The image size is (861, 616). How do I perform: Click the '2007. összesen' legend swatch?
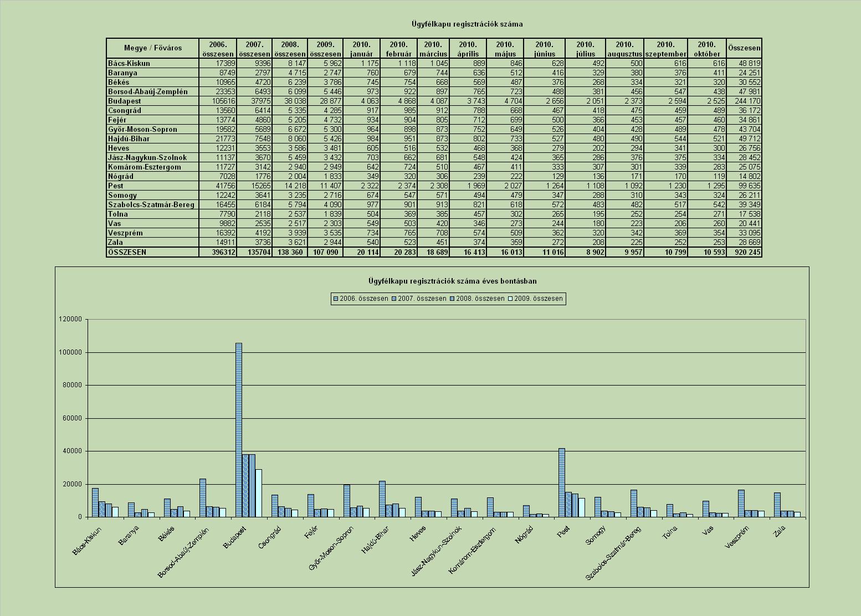point(394,299)
